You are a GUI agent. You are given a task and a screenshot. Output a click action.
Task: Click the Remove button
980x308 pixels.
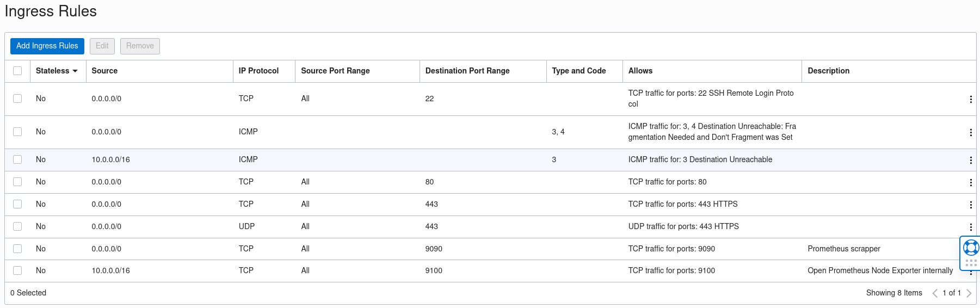[140, 46]
